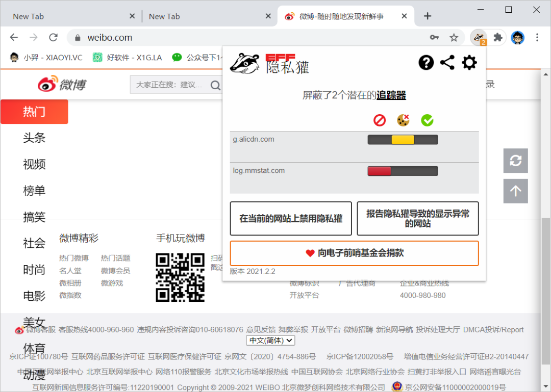
Task: Click the g.alicdn.com domain text
Action: tap(254, 140)
